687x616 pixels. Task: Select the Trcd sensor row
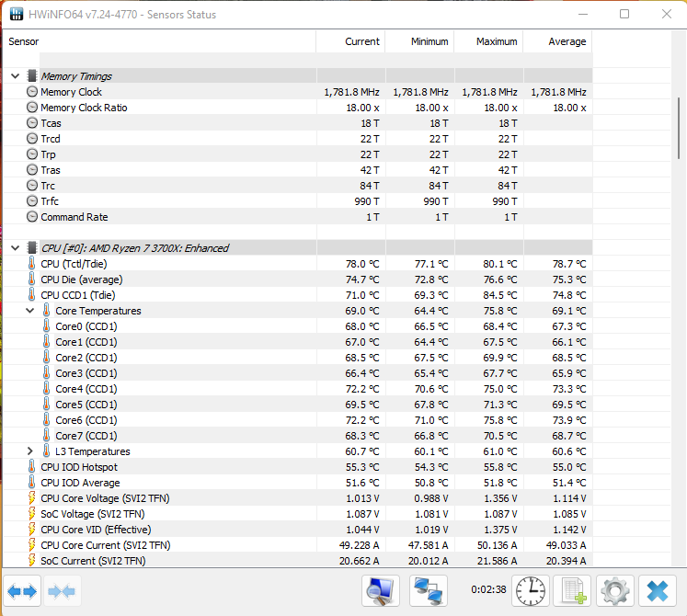click(x=298, y=139)
